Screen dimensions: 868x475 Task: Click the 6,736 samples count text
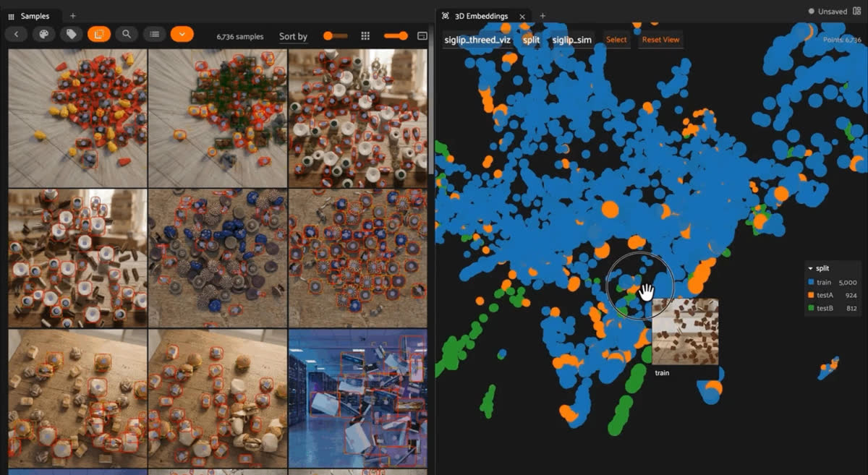[240, 36]
